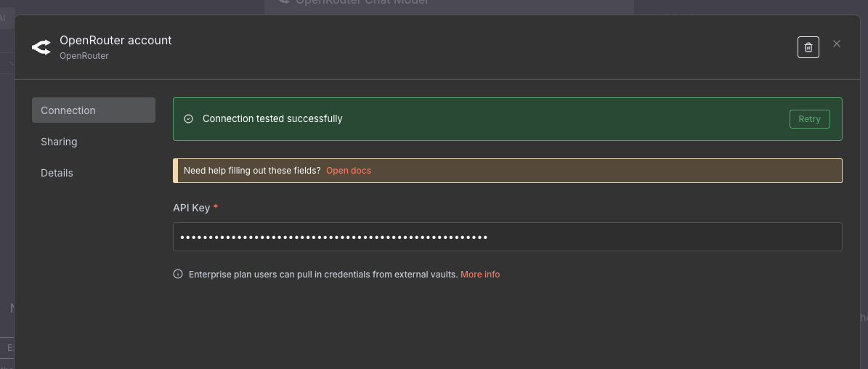The image size is (868, 369).
Task: Open docs for filling out fields
Action: [x=349, y=171]
